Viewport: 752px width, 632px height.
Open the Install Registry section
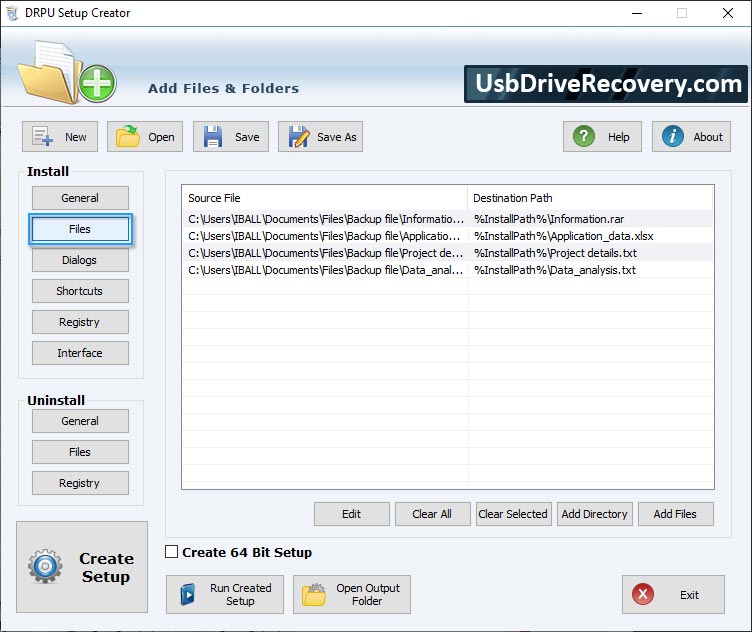coord(80,322)
